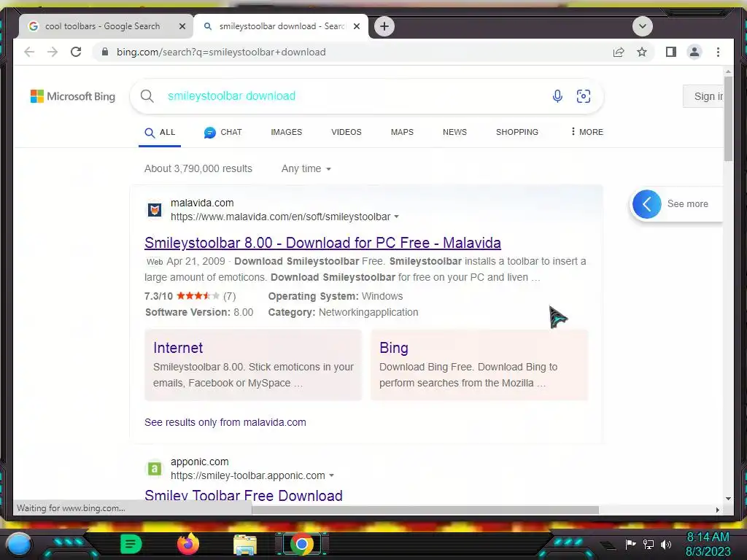Click the Bing search text field
Screen dimensions: 747x560
(352, 96)
